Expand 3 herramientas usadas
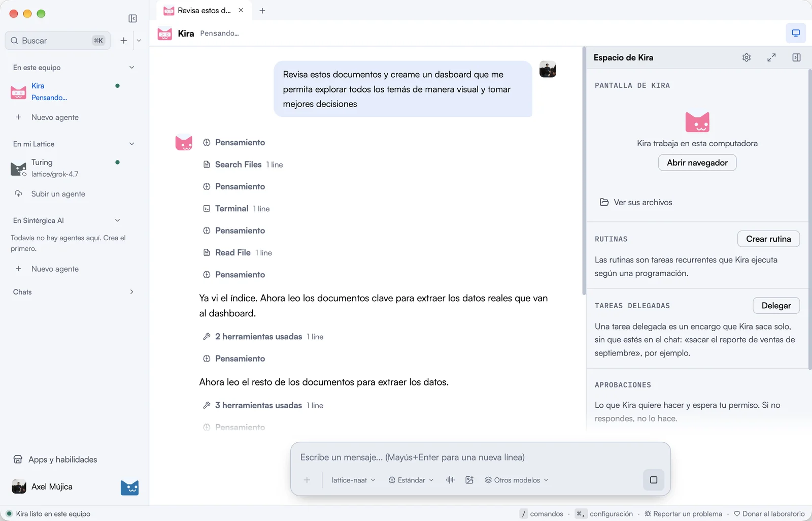 (263, 405)
